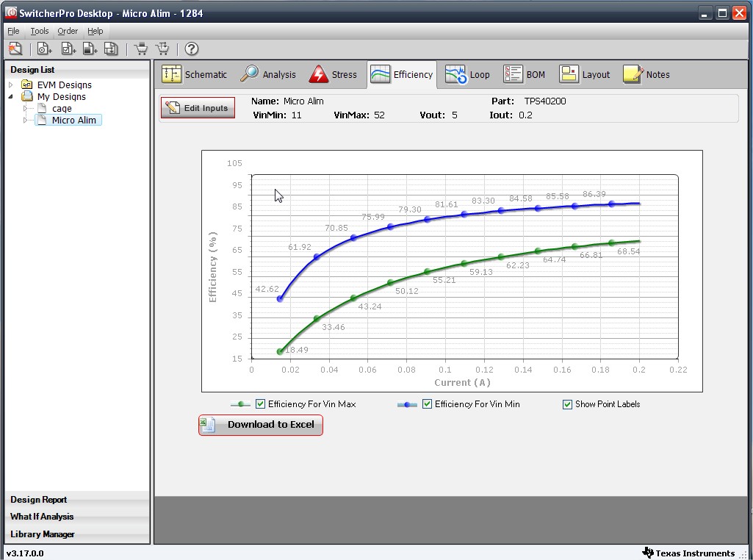The image size is (753, 560).
Task: Click the 86.39 point label on chart
Action: pos(594,194)
